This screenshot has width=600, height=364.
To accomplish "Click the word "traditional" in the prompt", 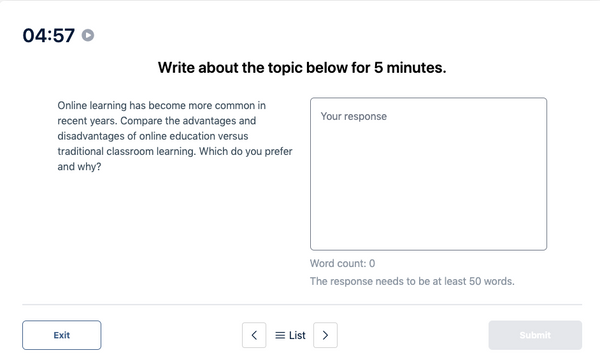I will point(80,152).
